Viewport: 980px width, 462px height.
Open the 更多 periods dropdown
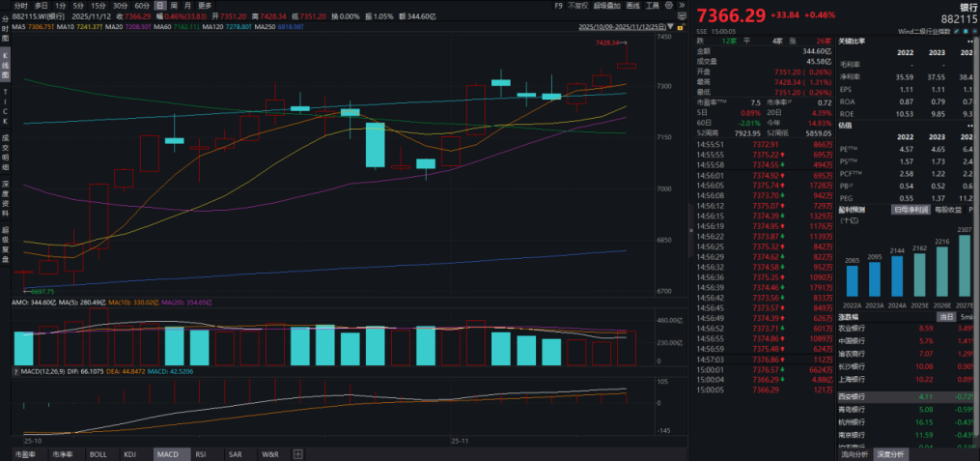(x=205, y=5)
